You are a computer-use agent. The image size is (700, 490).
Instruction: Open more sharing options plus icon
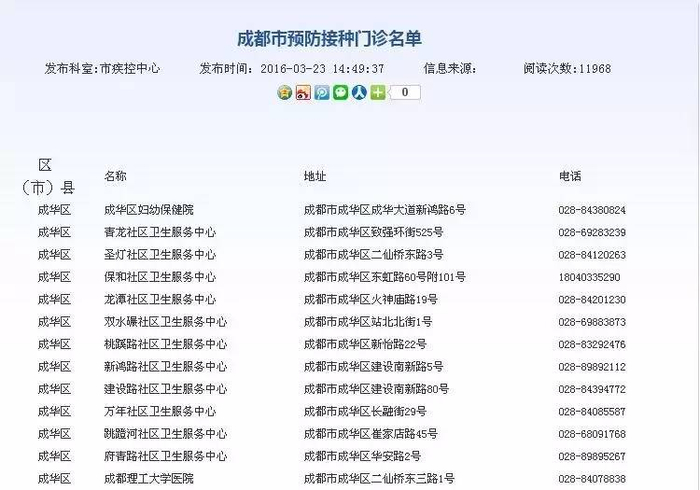(x=378, y=92)
